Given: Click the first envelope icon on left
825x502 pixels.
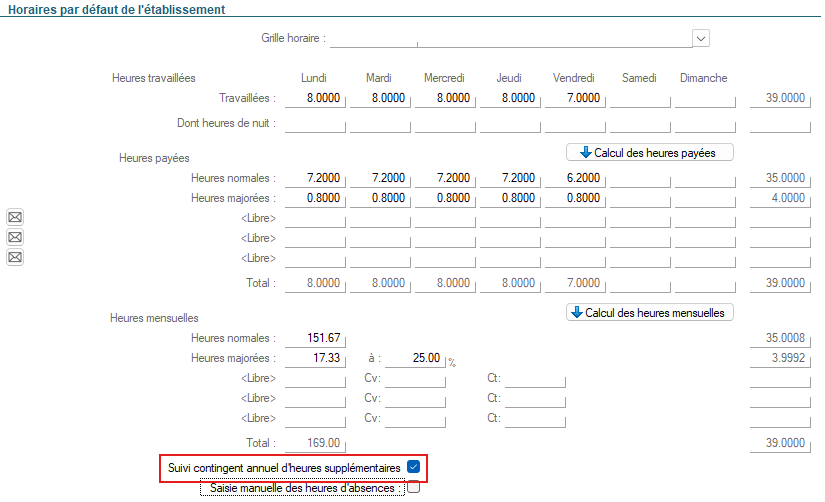Looking at the screenshot, I should coord(15,218).
